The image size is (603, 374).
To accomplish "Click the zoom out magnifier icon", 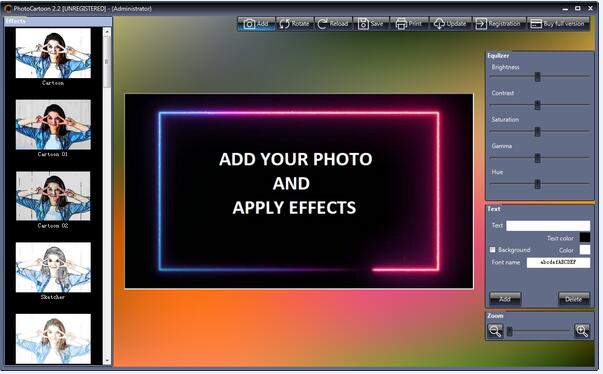I will pyautogui.click(x=495, y=331).
